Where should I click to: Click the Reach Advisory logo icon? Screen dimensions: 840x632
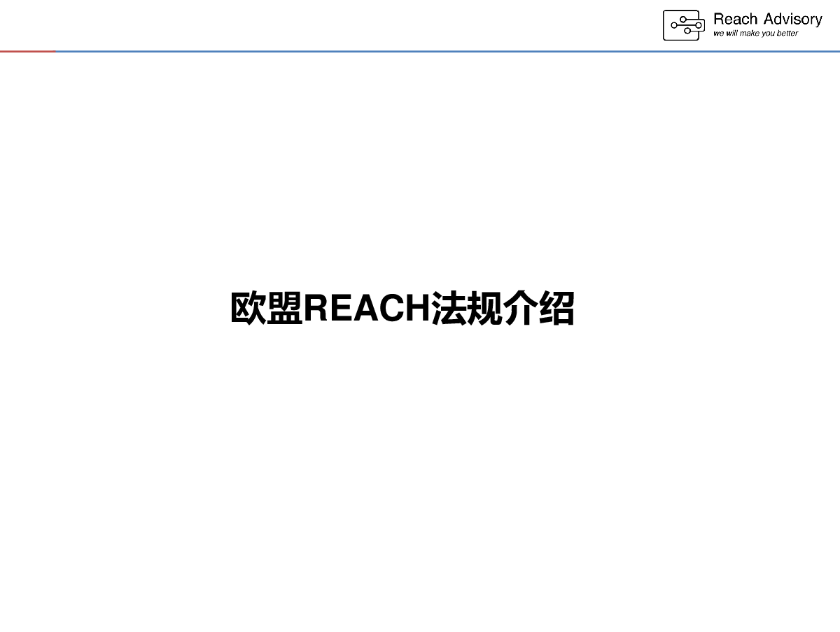coord(684,25)
